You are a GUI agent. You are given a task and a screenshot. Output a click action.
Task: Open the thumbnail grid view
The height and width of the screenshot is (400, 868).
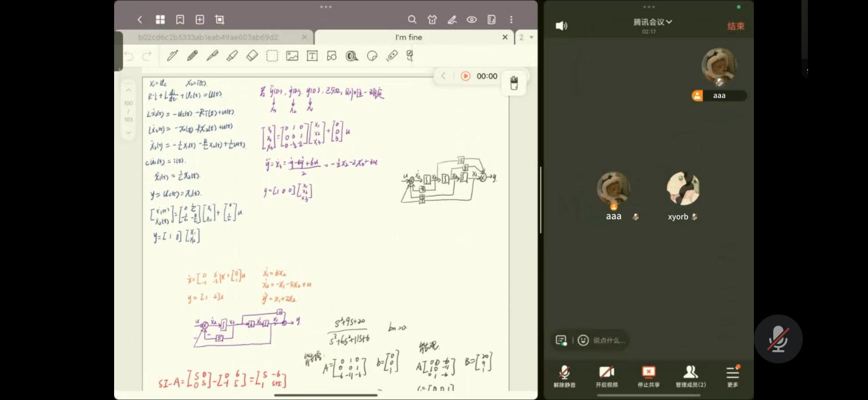click(x=160, y=20)
